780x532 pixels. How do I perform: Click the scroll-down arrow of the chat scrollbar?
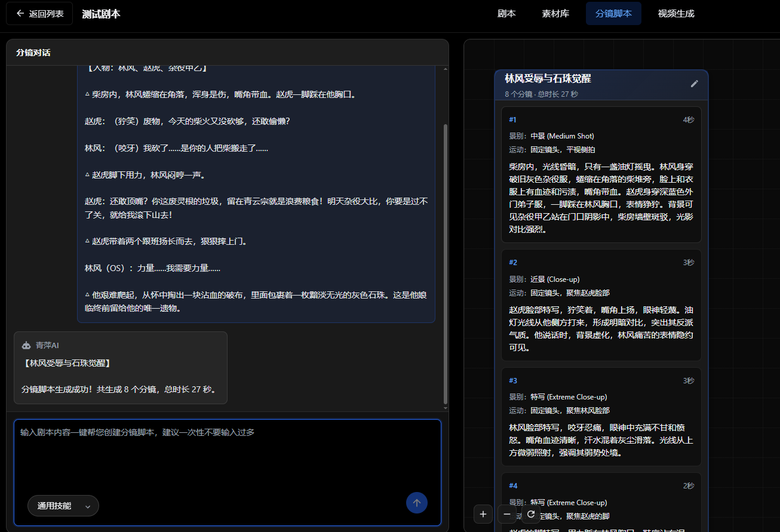click(445, 407)
